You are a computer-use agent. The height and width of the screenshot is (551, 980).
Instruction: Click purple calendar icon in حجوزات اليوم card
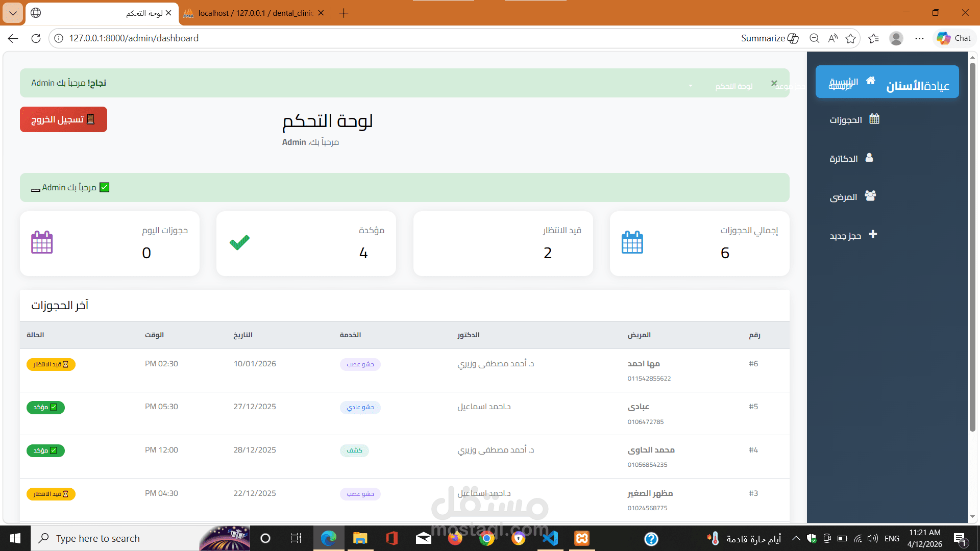(x=42, y=243)
